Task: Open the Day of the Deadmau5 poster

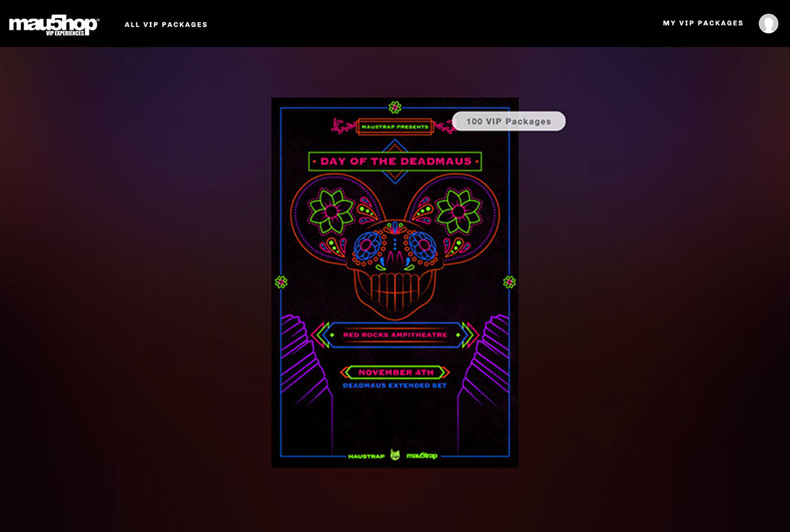Action: tap(395, 283)
